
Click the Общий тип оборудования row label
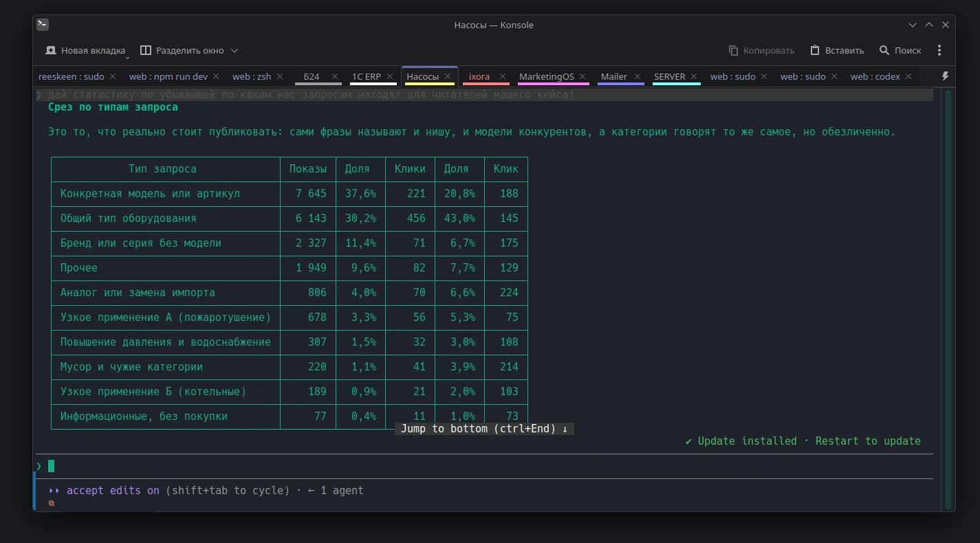pyautogui.click(x=129, y=219)
